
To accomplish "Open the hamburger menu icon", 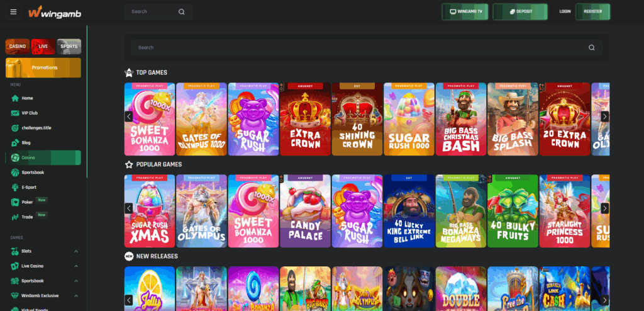I will tap(13, 12).
